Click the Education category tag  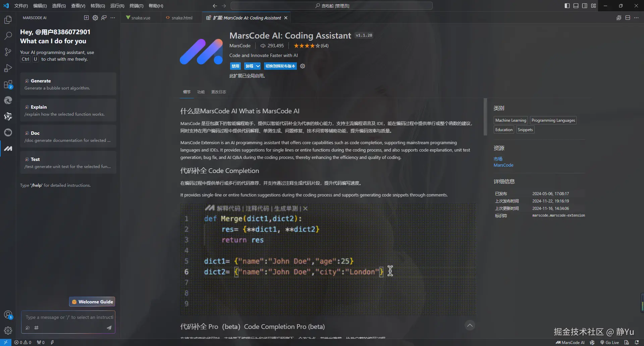[504, 130]
